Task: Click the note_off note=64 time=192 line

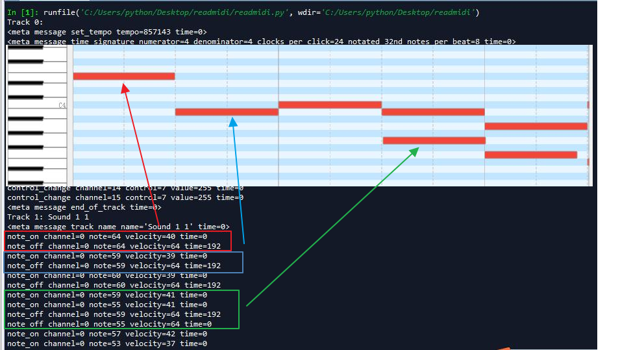Action: (114, 247)
